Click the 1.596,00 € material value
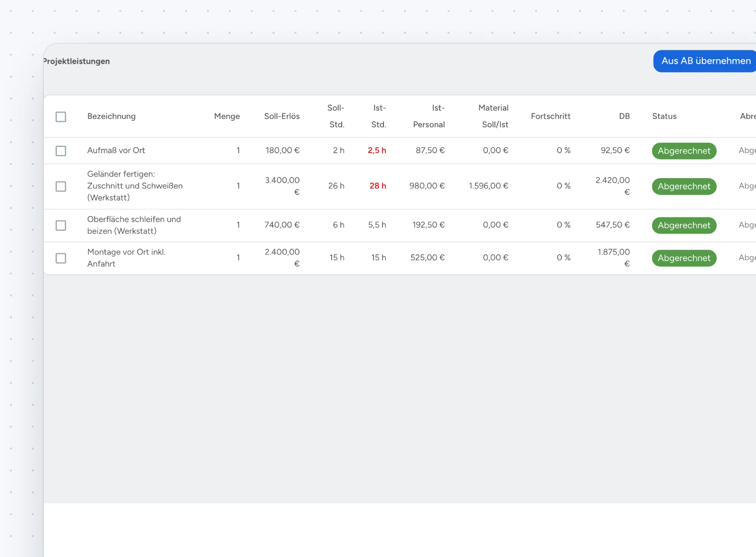The width and height of the screenshot is (756, 557). [488, 186]
